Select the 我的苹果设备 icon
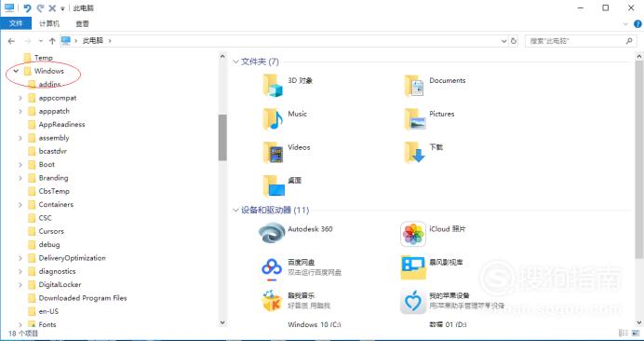644x341 pixels. (413, 302)
